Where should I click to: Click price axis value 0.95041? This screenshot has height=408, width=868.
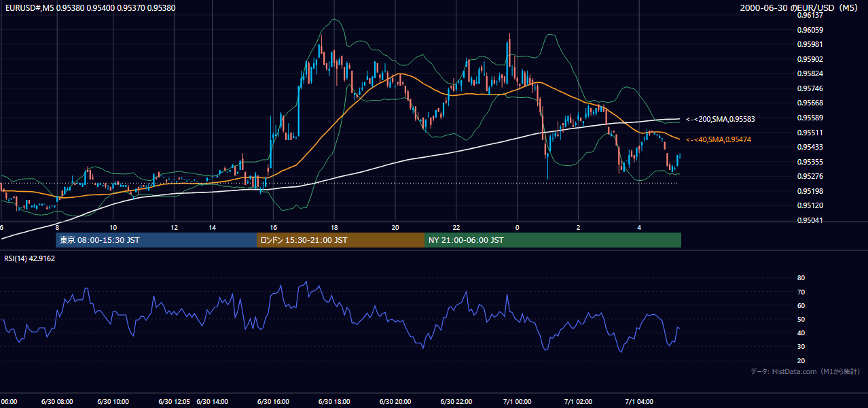click(x=810, y=220)
